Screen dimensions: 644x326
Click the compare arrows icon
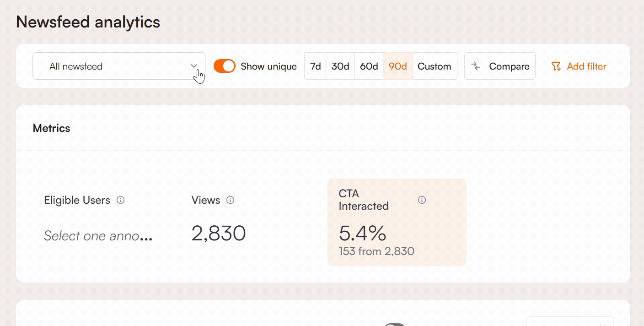click(476, 66)
